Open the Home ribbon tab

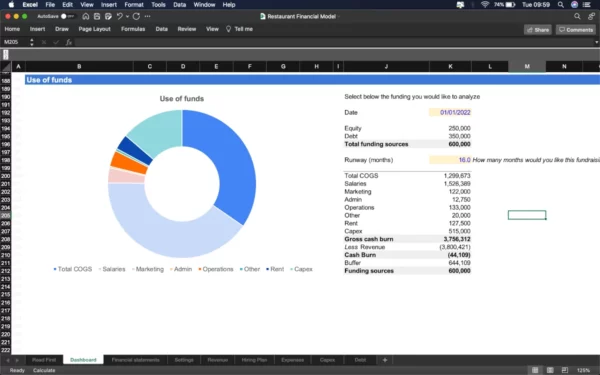pyautogui.click(x=12, y=29)
